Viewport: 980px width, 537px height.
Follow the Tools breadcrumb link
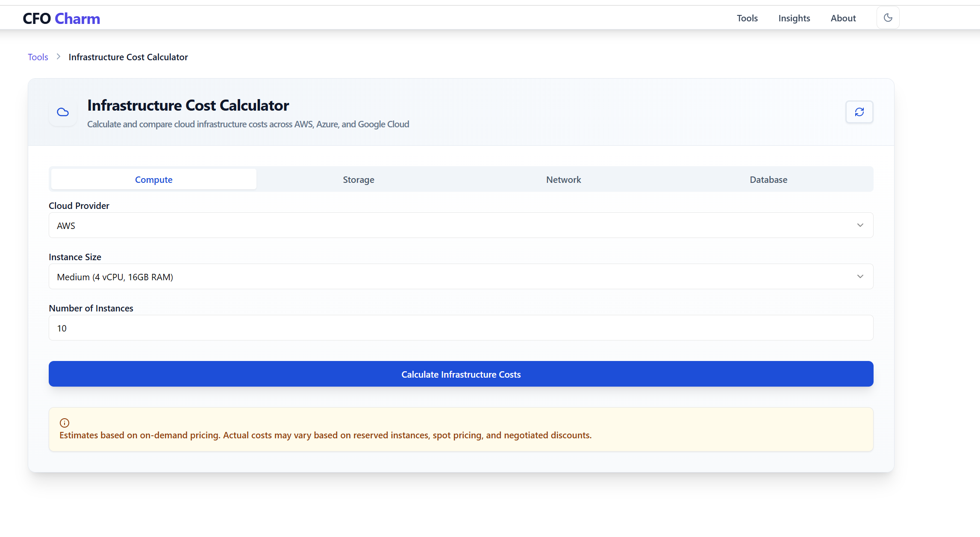tap(38, 57)
